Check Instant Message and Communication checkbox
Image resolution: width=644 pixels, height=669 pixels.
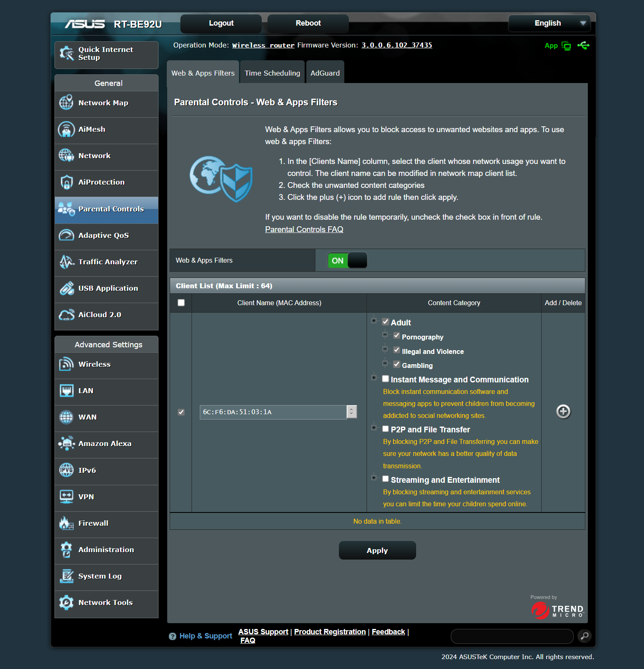(x=386, y=379)
